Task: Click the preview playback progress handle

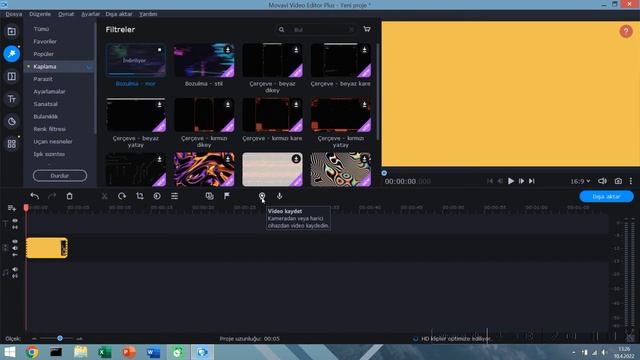Action: [384, 173]
